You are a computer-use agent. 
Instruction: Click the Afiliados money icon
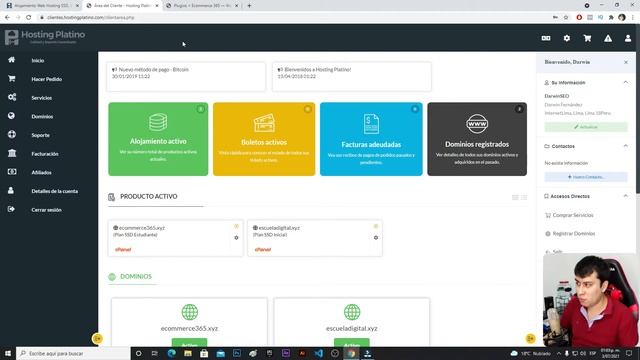[x=12, y=172]
